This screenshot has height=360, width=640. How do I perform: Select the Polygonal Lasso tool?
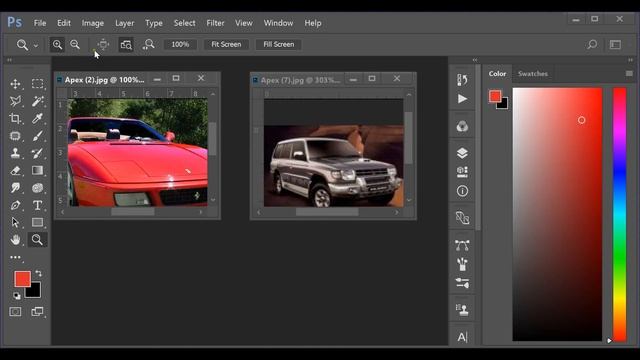(x=16, y=101)
